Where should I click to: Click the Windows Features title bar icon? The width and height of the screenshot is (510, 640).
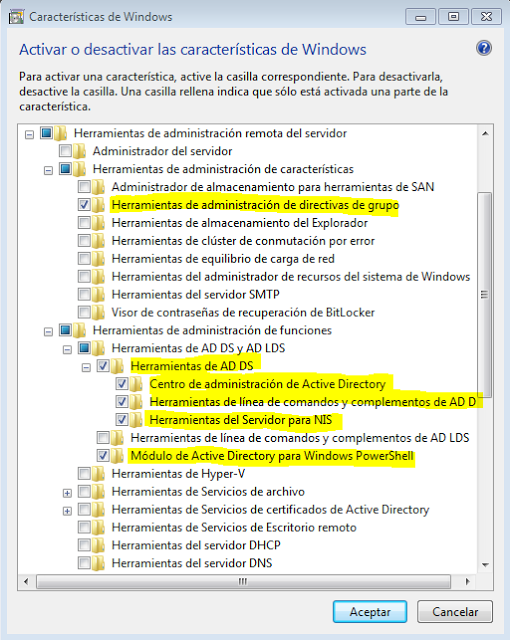click(16, 17)
